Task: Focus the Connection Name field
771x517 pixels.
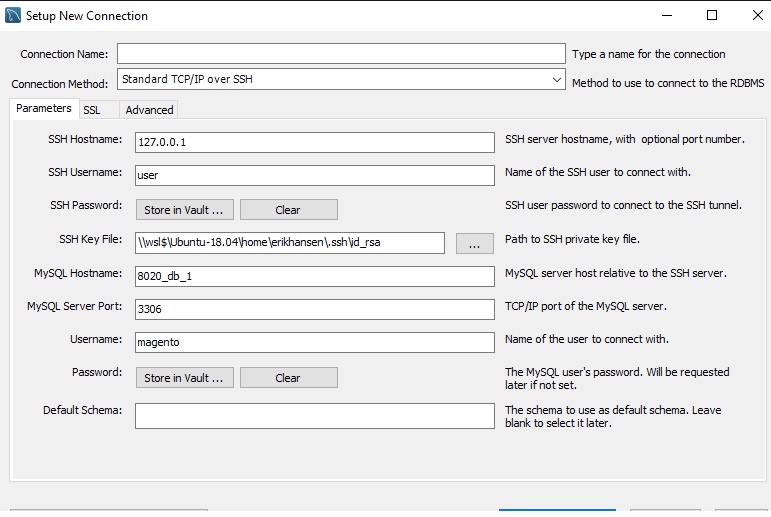Action: [341, 54]
